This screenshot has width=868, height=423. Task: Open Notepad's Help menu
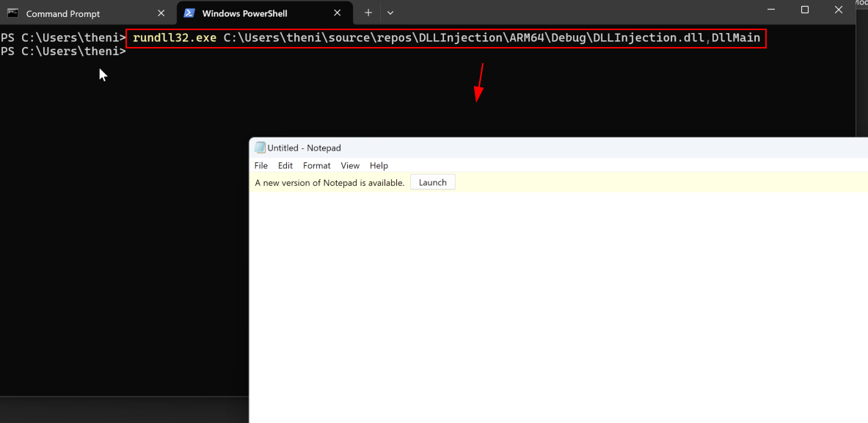tap(379, 165)
